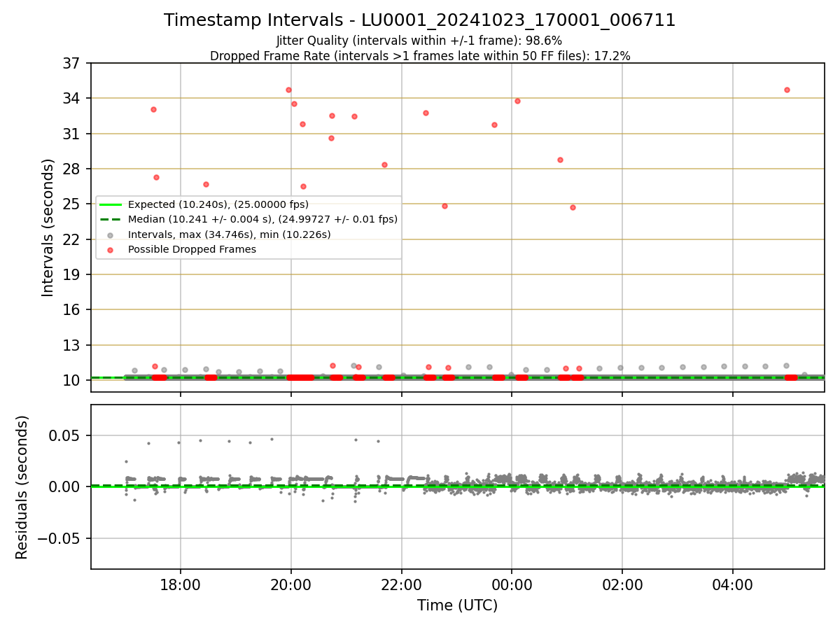Click x-axis tick label "18:00"
This screenshot has height=630, width=840.
click(x=181, y=584)
